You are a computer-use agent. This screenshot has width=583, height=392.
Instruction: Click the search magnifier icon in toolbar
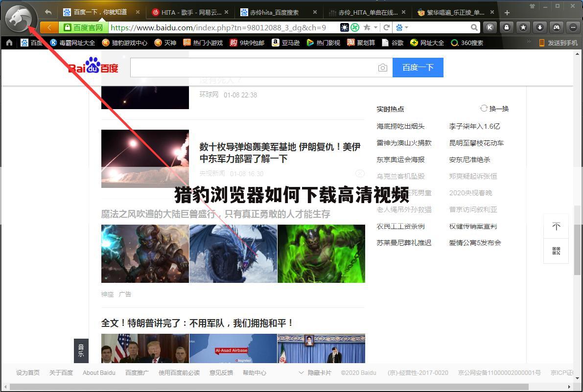(474, 27)
